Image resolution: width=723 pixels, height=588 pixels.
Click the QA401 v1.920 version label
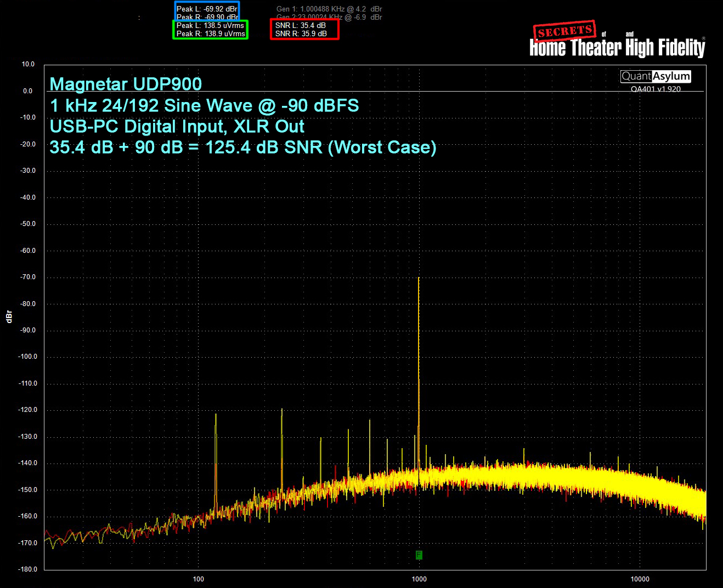coord(656,89)
